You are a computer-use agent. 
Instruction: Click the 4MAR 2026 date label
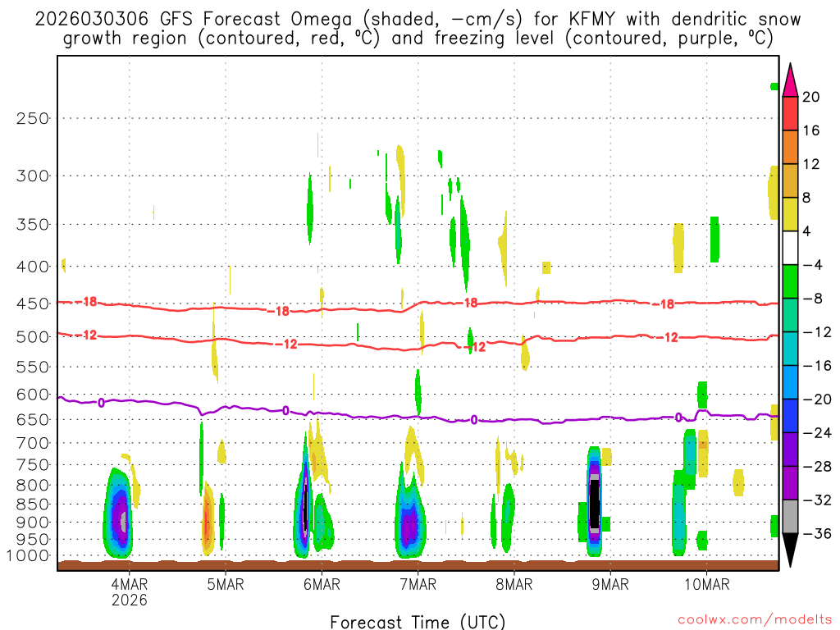pos(129,591)
